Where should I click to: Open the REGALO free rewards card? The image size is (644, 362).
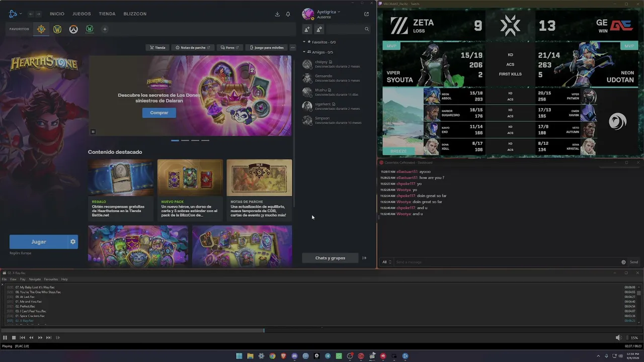pos(121,190)
